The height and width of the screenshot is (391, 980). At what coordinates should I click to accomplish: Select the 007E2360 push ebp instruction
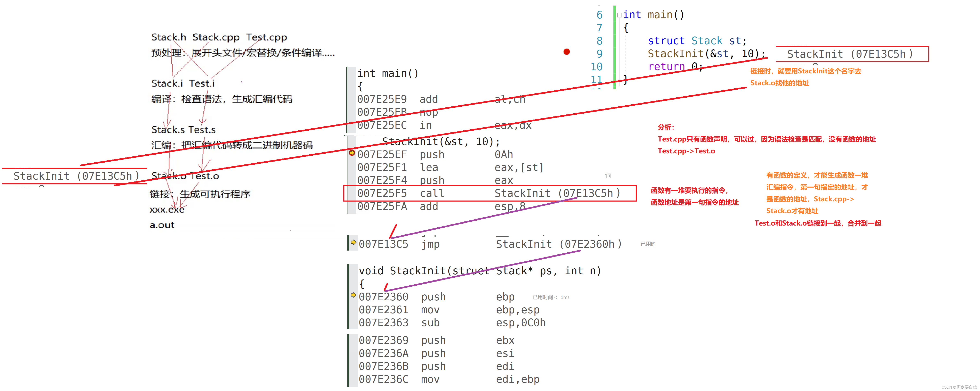click(437, 297)
